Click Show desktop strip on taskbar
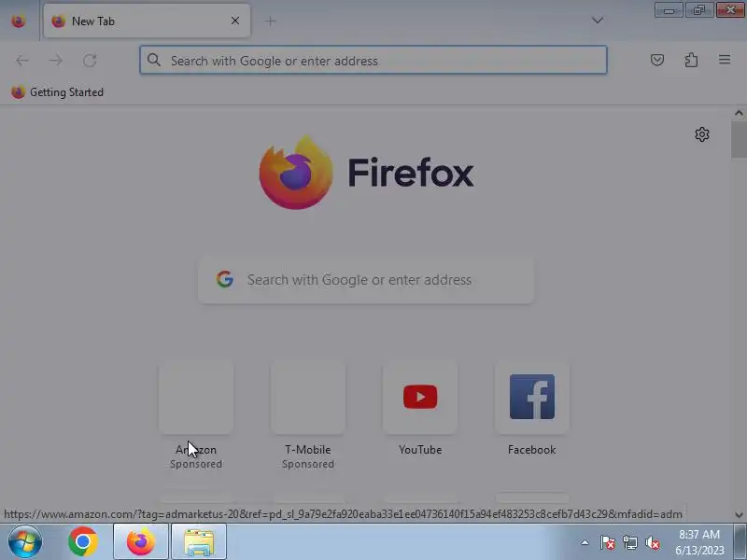 [x=740, y=542]
